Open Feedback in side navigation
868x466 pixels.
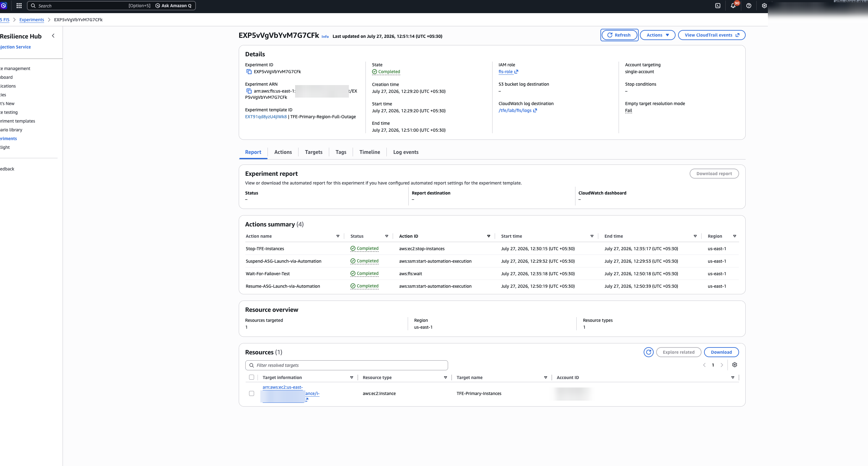pyautogui.click(x=7, y=169)
